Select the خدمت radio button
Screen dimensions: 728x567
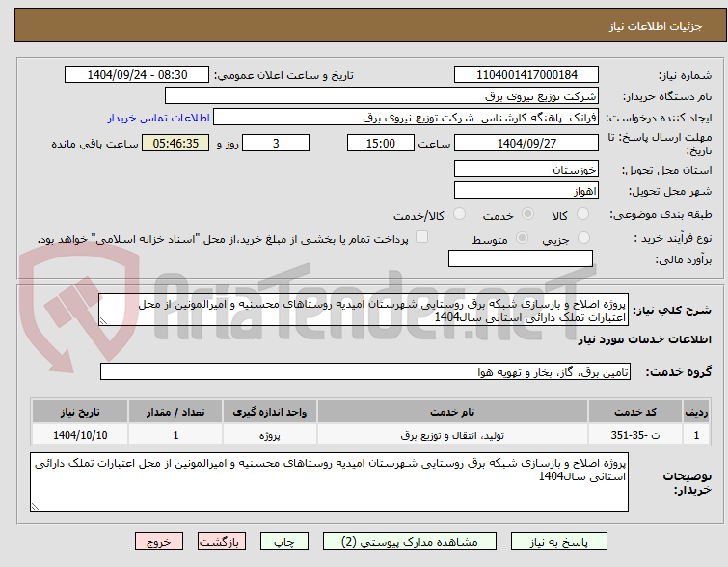pyautogui.click(x=527, y=214)
